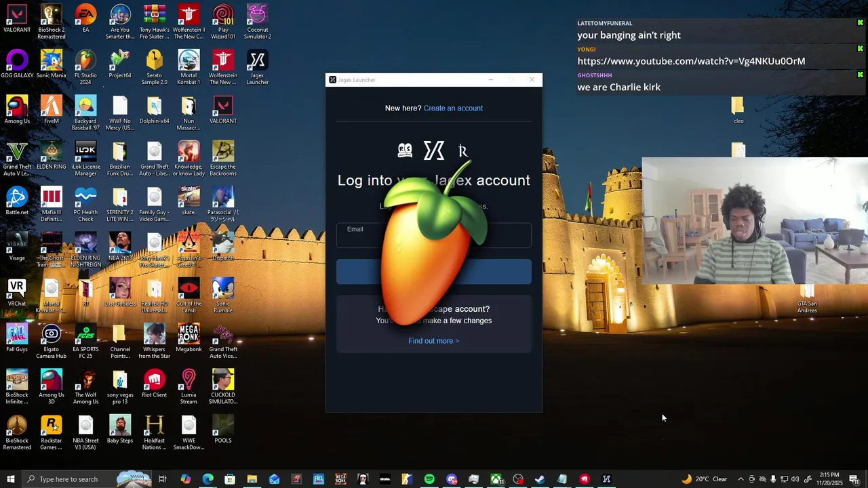The width and height of the screenshot is (868, 488).
Task: Select the Whispers from the Star icon
Action: 155,342
